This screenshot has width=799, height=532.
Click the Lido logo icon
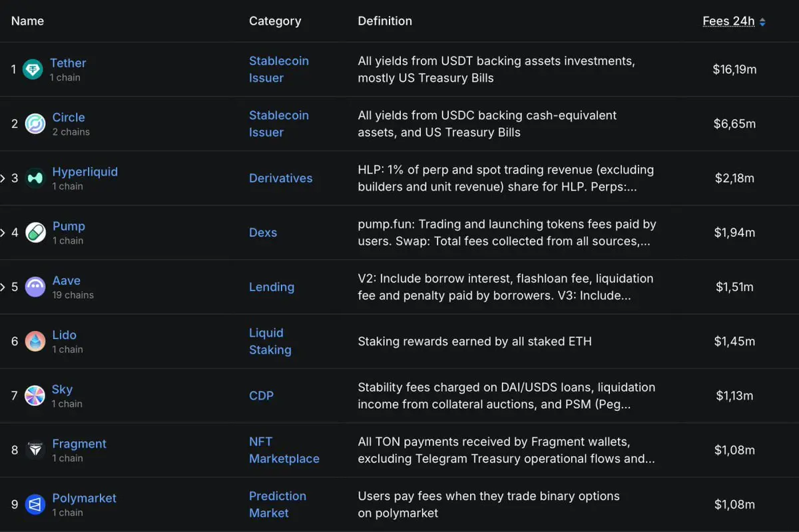tap(35, 342)
